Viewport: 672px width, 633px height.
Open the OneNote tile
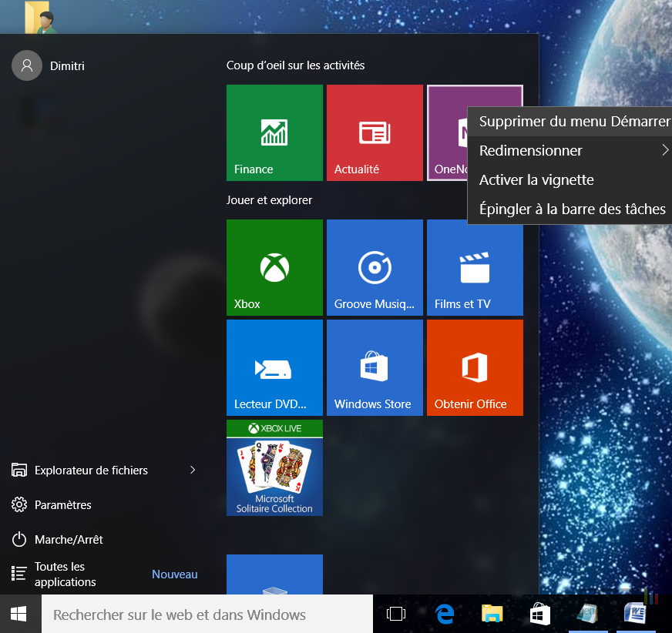447,132
